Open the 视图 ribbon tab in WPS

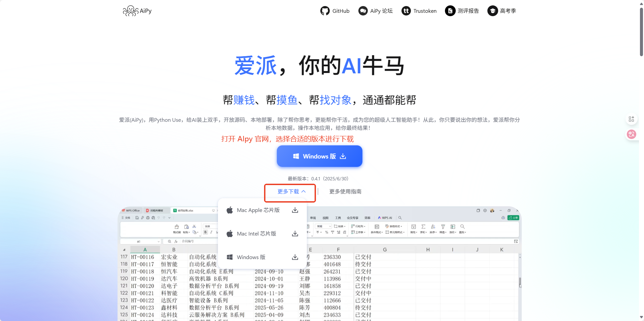pyautogui.click(x=325, y=218)
